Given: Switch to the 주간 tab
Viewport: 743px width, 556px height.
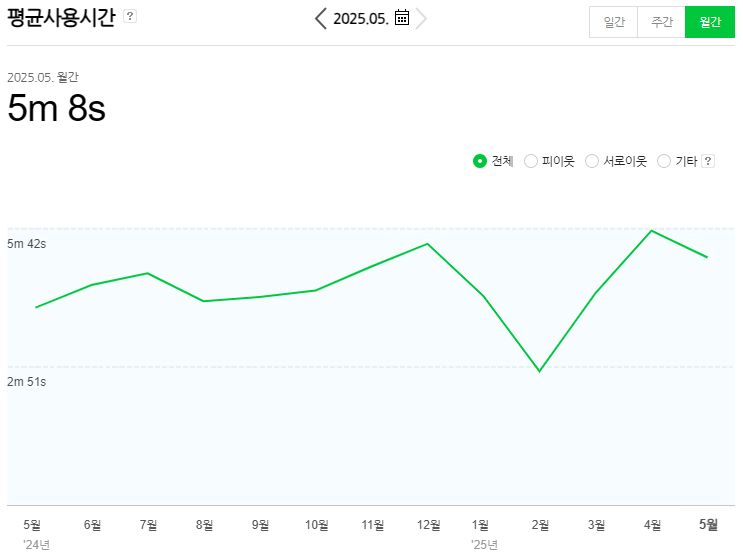Looking at the screenshot, I should [662, 22].
